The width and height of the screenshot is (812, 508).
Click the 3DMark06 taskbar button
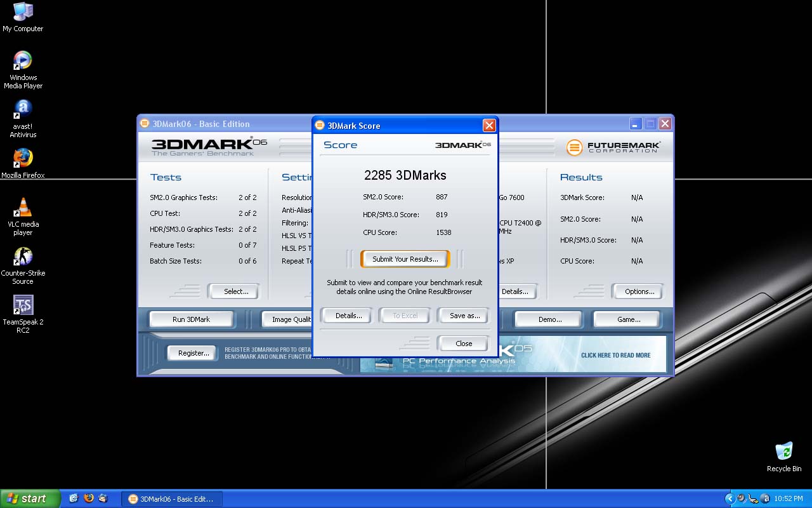pos(172,499)
